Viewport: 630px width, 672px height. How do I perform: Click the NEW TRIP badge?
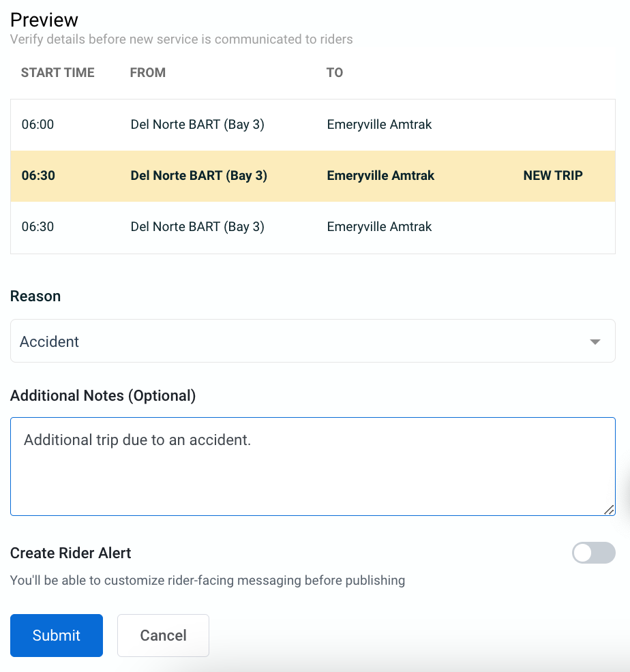[x=553, y=175]
